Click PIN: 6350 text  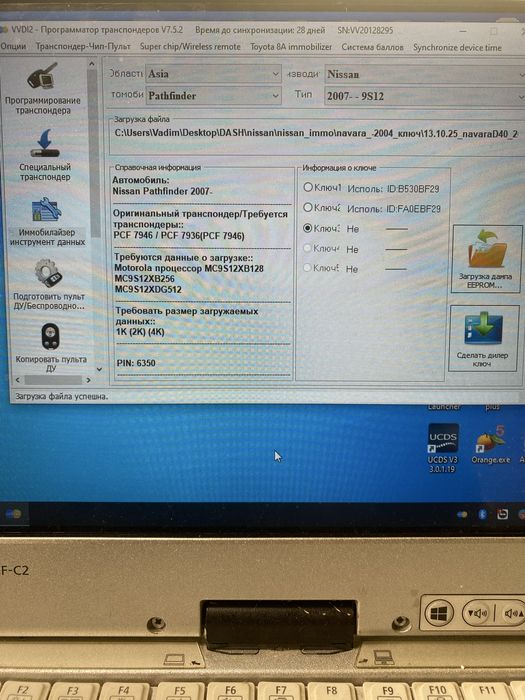[x=136, y=363]
